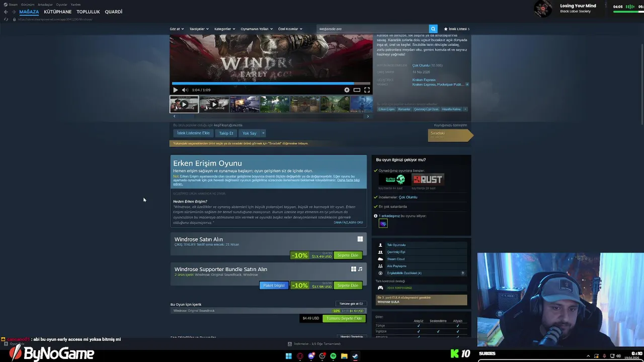Open Windows Start menu

tap(289, 356)
